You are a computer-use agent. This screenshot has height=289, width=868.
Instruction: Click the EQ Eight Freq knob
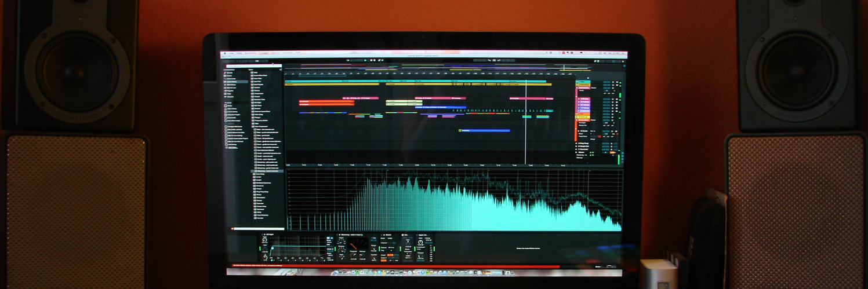[264, 240]
